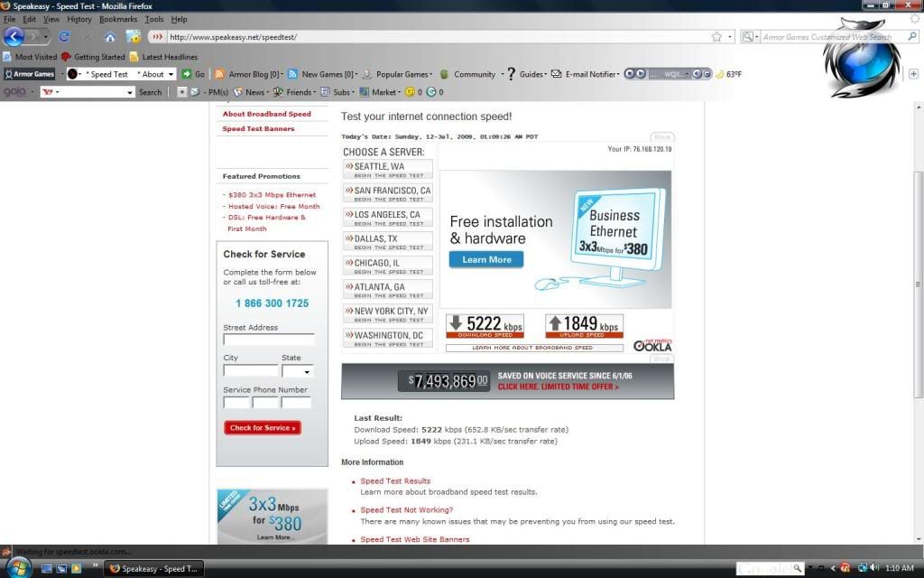Screen dimensions: 924x578
Task: Expand the back/forward history dropdown arrow
Action: click(x=46, y=36)
